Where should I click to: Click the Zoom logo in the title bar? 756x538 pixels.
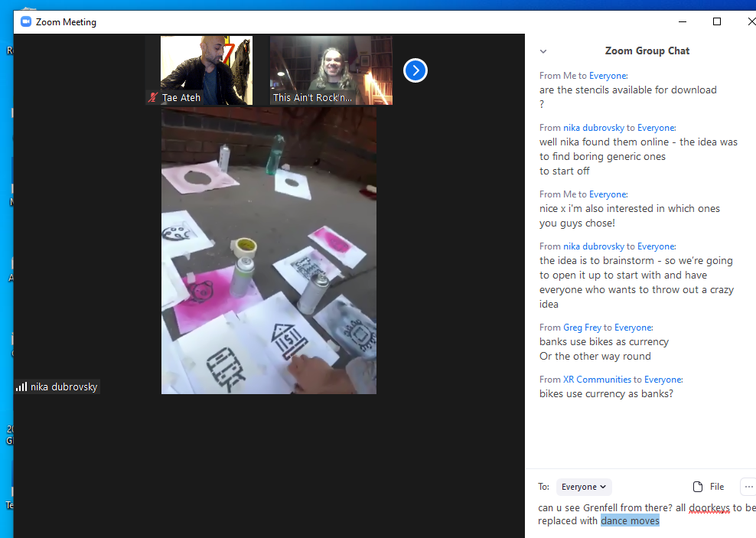[x=25, y=21]
